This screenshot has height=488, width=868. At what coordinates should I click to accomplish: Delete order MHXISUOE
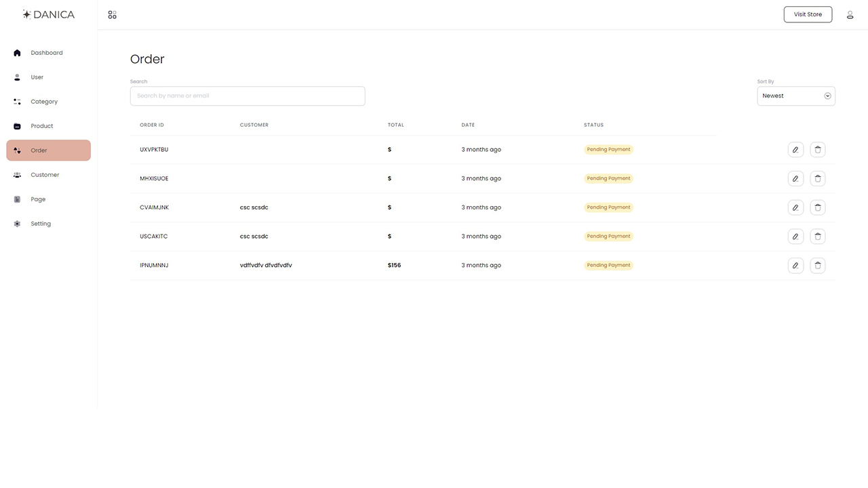818,178
